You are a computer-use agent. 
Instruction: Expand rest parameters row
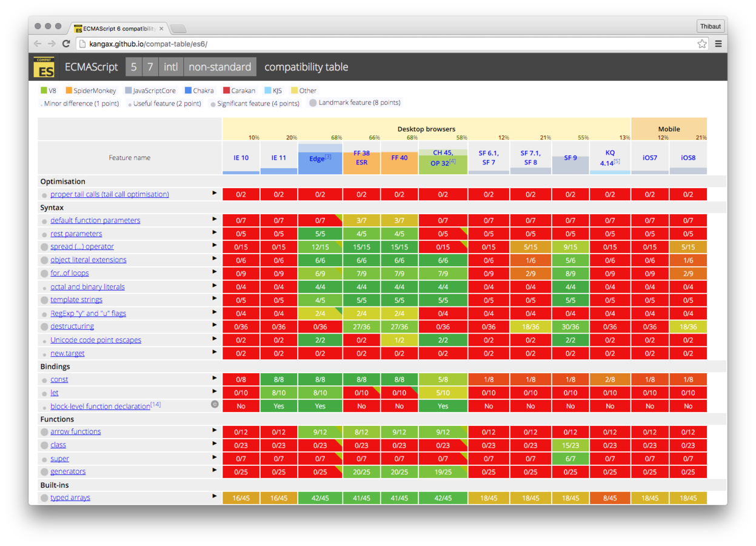pos(215,233)
